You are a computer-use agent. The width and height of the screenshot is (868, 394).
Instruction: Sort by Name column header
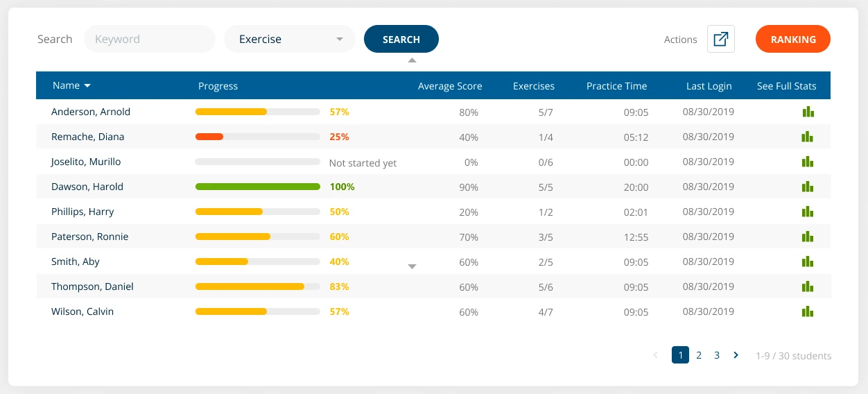pos(71,85)
